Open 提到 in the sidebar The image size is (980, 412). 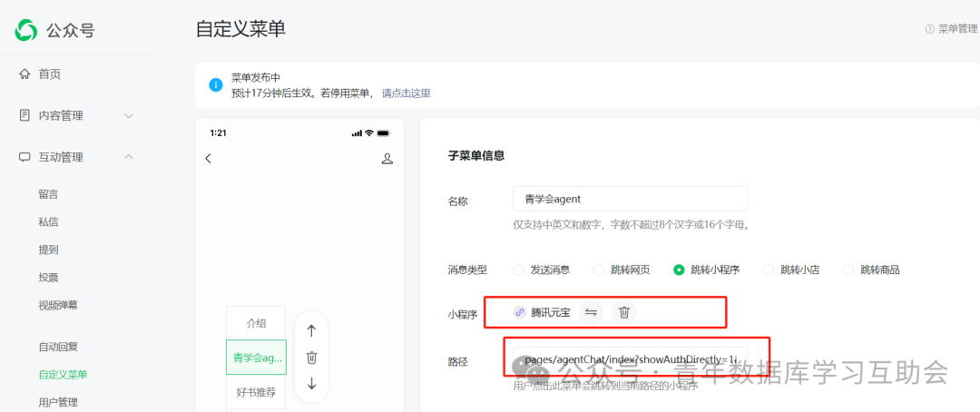pos(49,250)
